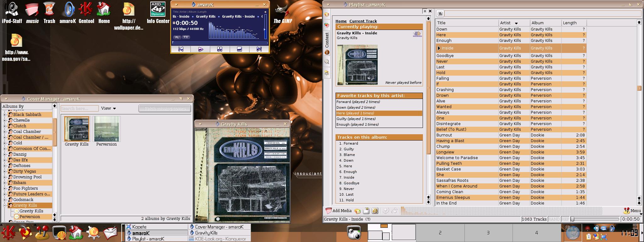
Task: Expand the Deftones artist tree node
Action: 5,166
